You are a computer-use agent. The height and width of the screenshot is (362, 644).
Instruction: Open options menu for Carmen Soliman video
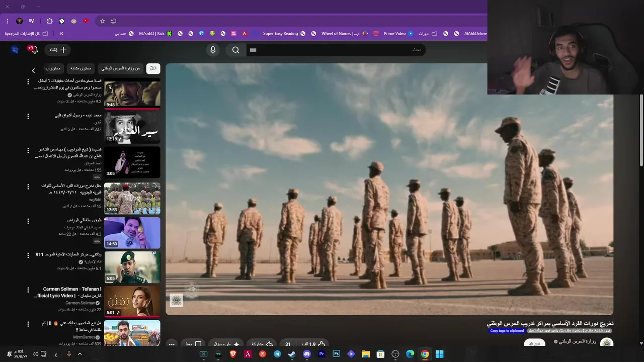click(x=28, y=290)
